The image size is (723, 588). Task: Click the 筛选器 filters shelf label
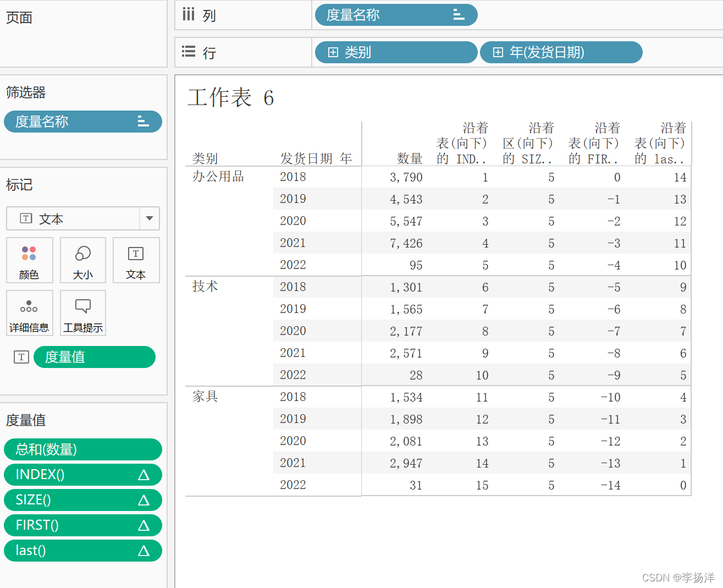26,92
